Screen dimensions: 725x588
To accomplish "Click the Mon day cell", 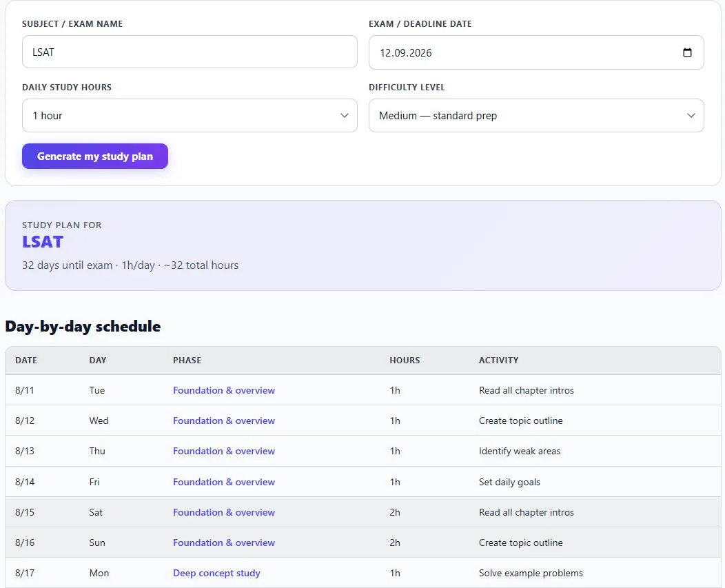I will point(99,573).
